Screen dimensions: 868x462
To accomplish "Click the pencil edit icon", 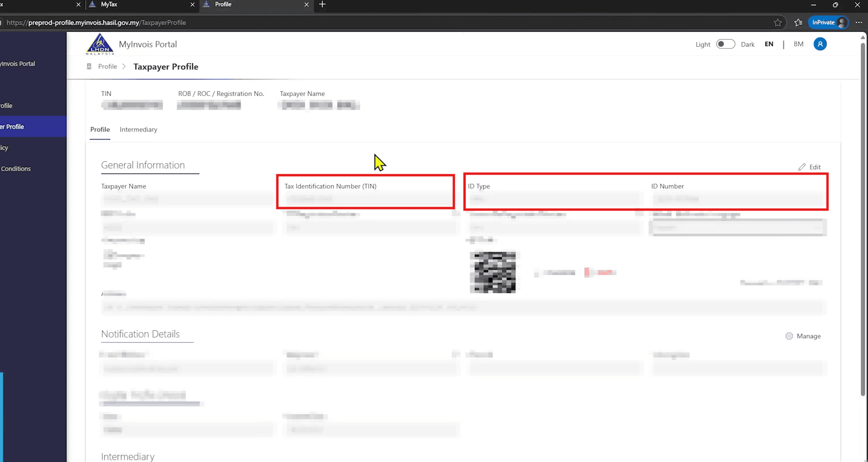I will point(802,167).
